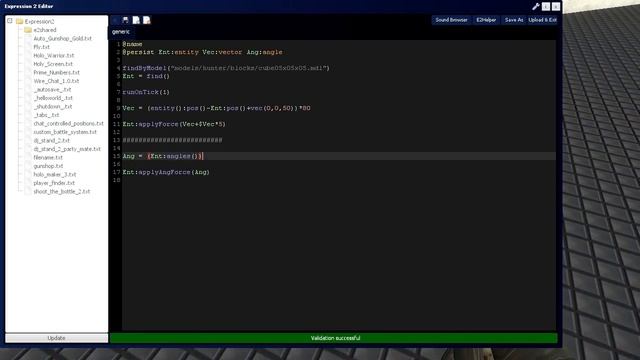Click the findByModel code line
Screen dimensions: 640x360
click(226, 68)
